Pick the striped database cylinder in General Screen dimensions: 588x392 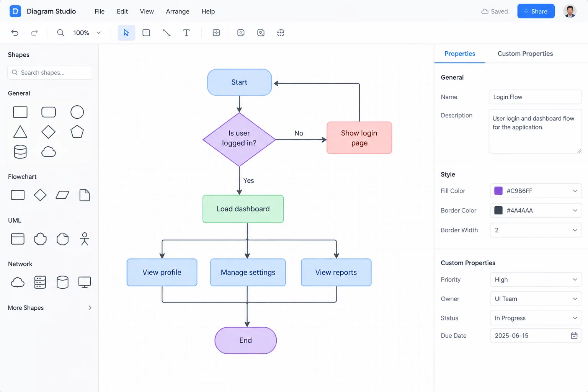click(x=20, y=152)
